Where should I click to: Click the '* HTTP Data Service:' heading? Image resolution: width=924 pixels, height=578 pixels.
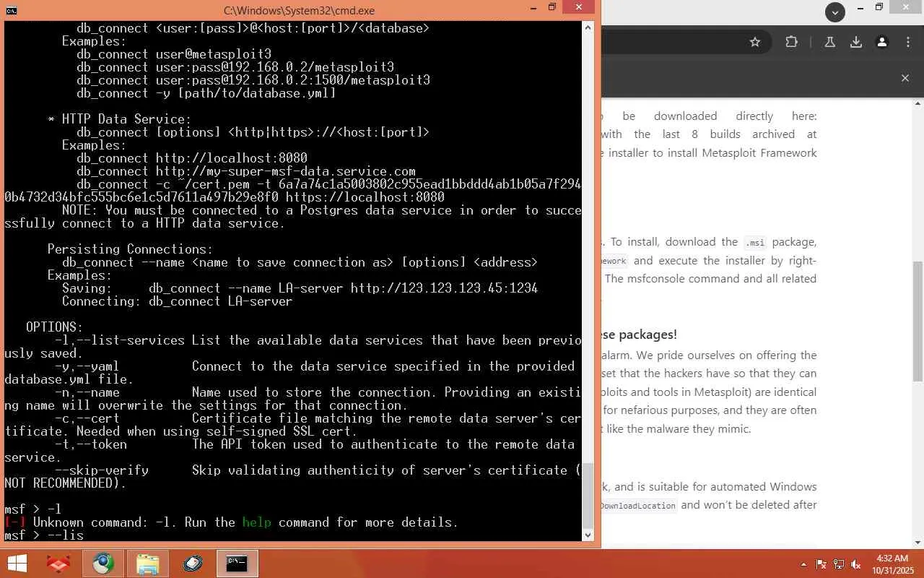pos(120,119)
